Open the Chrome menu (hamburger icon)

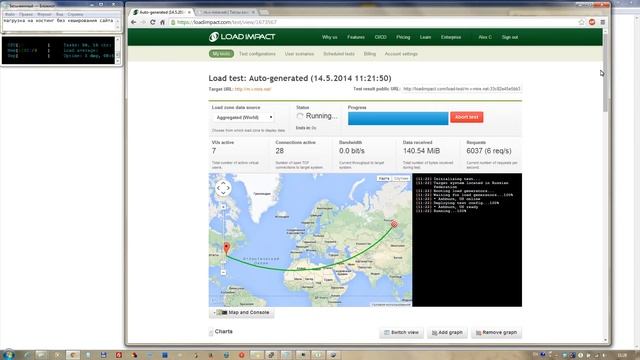pyautogui.click(x=602, y=22)
